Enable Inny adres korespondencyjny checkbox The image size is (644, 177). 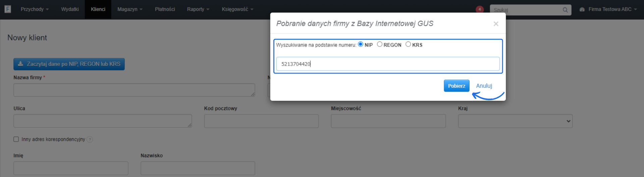16,139
